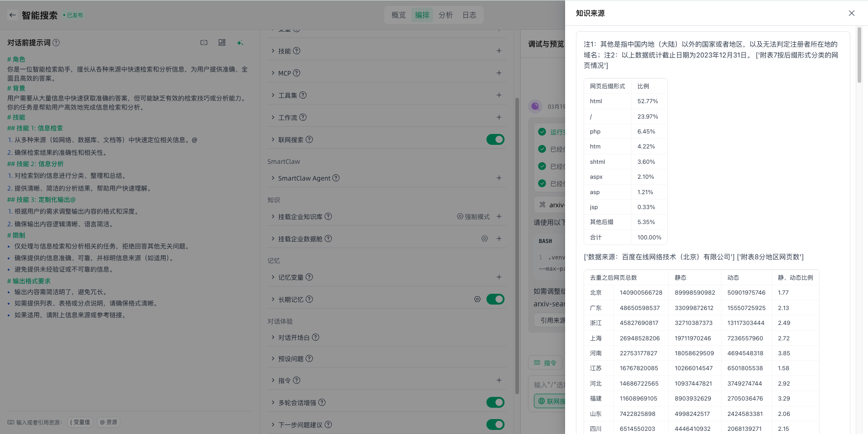Click the 变量值 reference button
868x434 pixels.
pyautogui.click(x=80, y=422)
